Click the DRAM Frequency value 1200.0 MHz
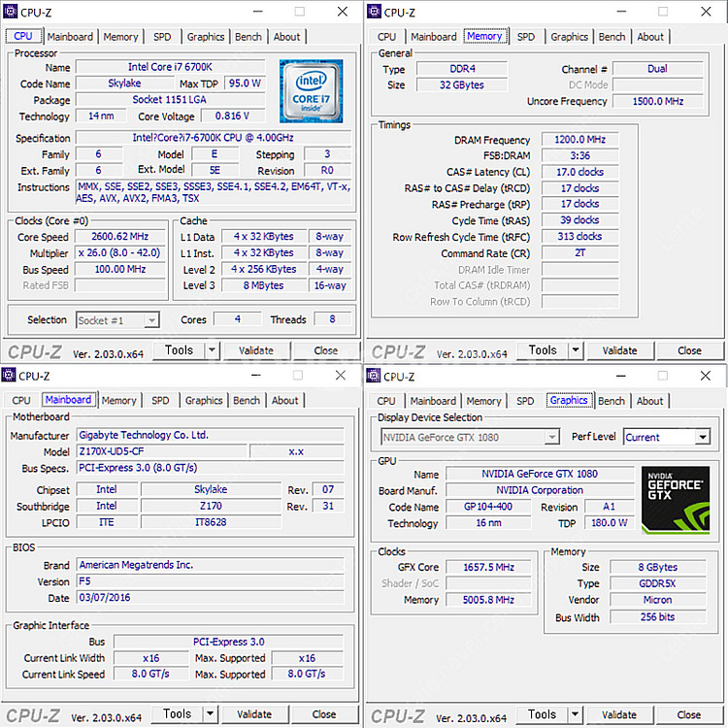Image resolution: width=728 pixels, height=728 pixels. pos(579,139)
